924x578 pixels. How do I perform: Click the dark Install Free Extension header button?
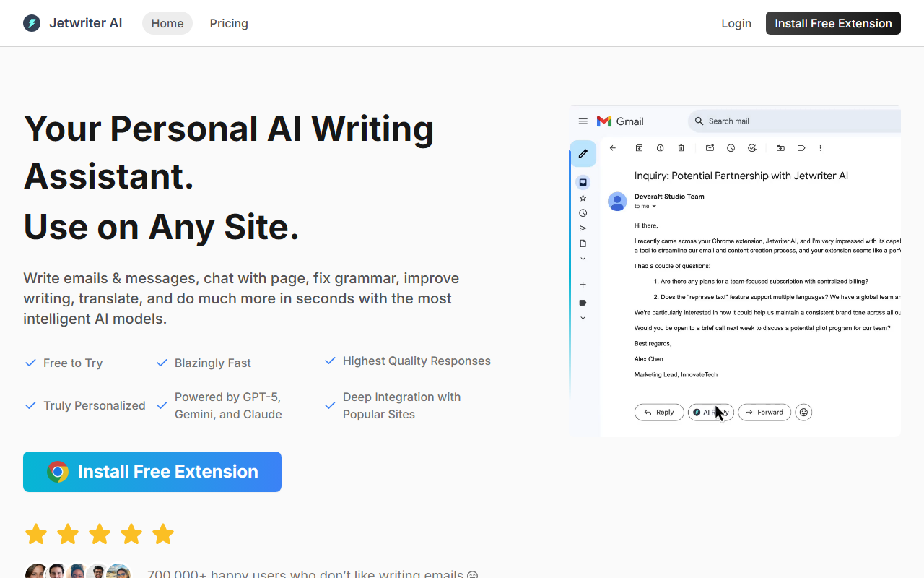coord(833,23)
